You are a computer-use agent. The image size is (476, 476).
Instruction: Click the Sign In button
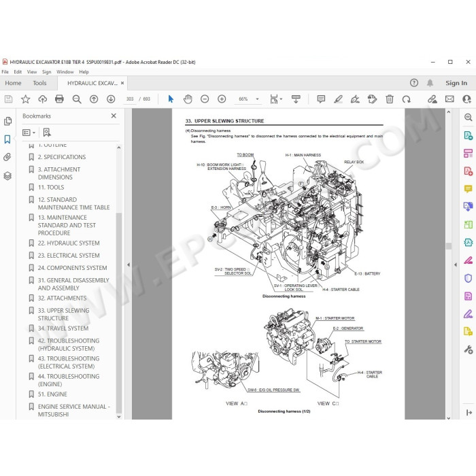point(456,83)
